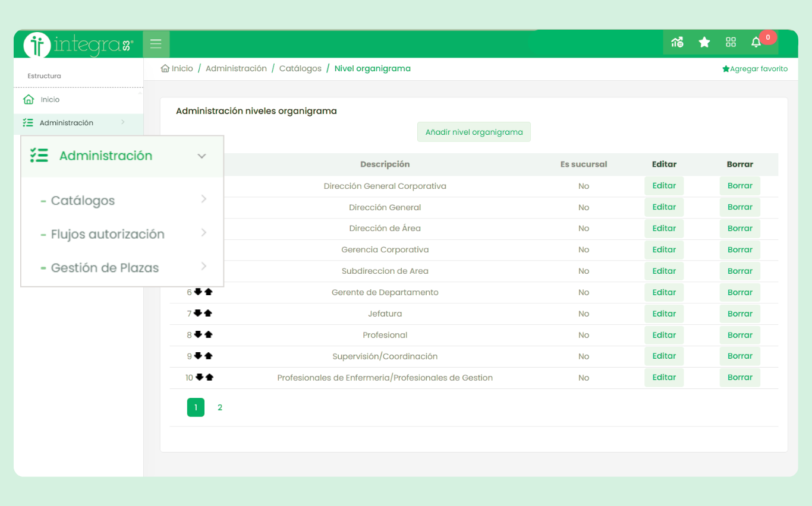Viewport: 812px width, 506px height.
Task: Move row 8 Profesional up
Action: (208, 335)
